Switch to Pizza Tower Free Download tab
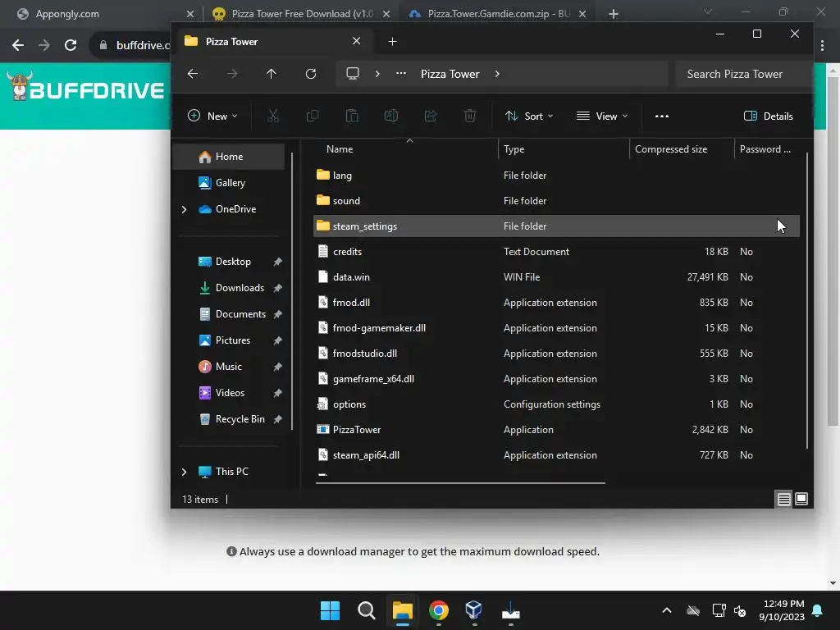Screen dimensions: 840x630 (x=302, y=14)
